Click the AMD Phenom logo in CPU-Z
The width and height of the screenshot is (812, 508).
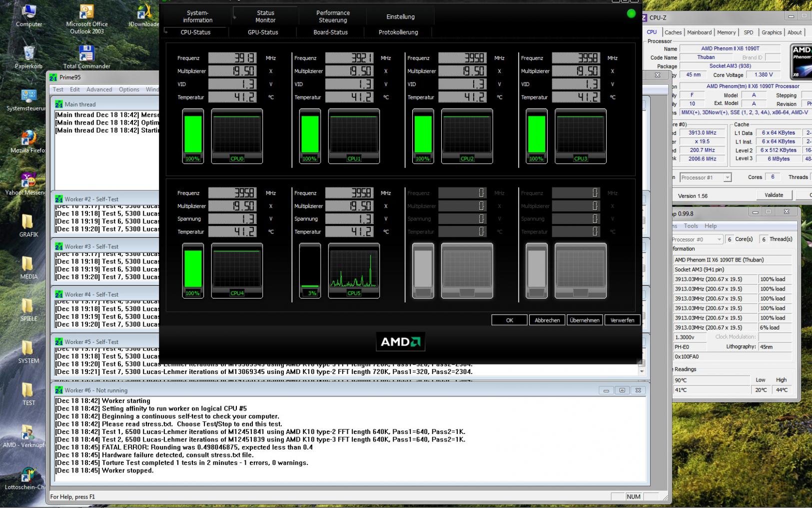(801, 62)
